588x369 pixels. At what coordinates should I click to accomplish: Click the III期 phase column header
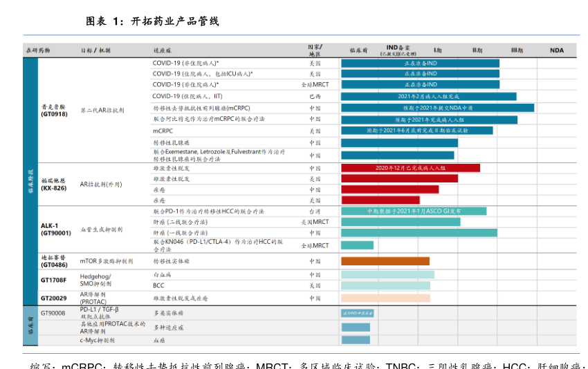click(517, 50)
